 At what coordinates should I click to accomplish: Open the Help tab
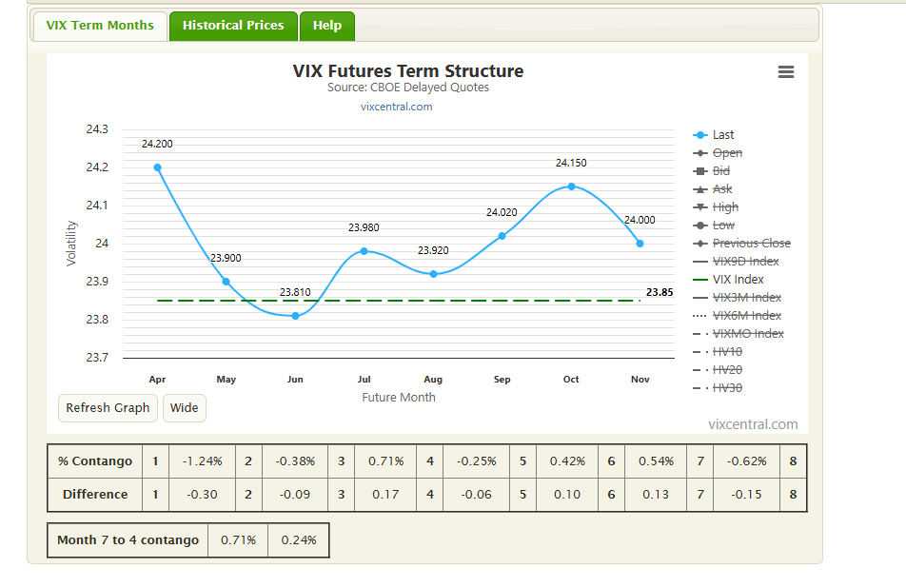tap(327, 26)
